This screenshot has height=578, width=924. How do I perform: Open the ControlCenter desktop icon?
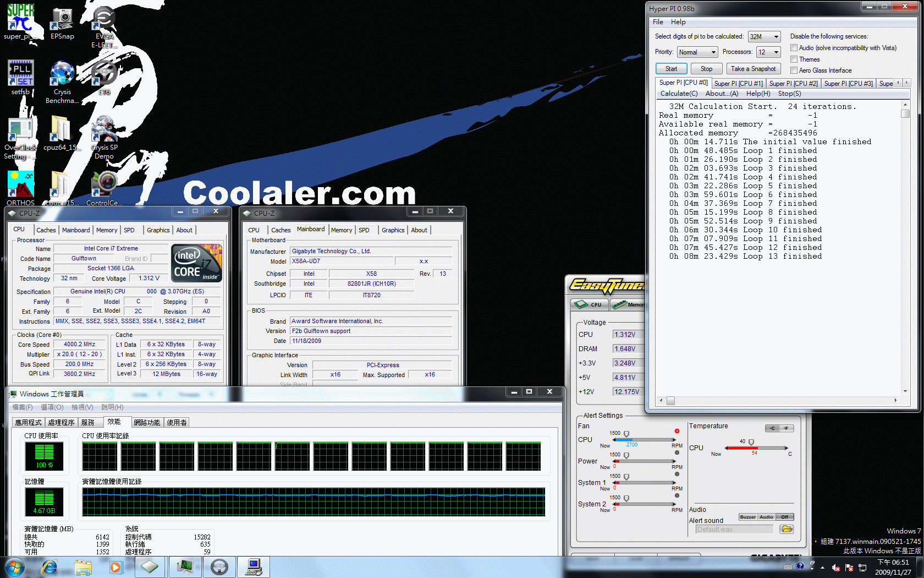(104, 189)
